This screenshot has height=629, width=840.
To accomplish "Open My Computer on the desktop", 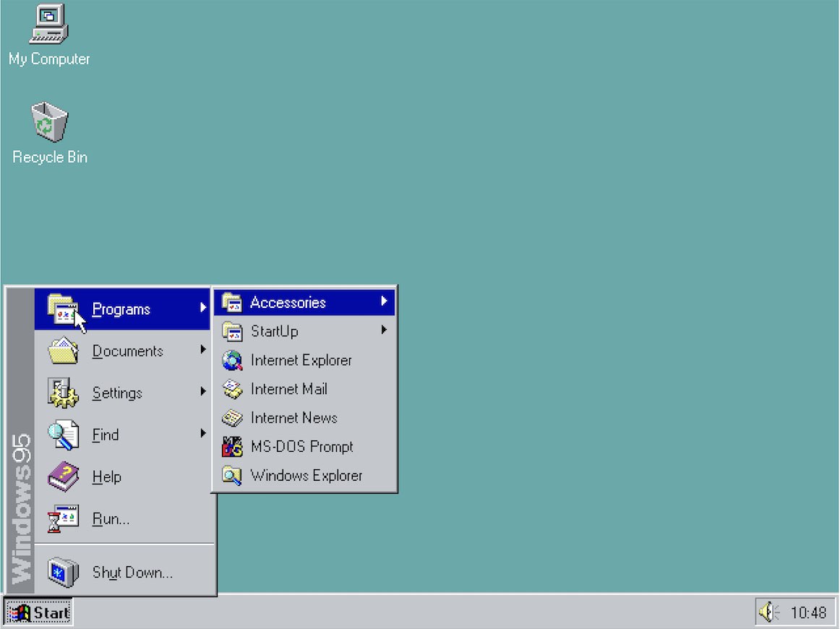I will point(48,29).
